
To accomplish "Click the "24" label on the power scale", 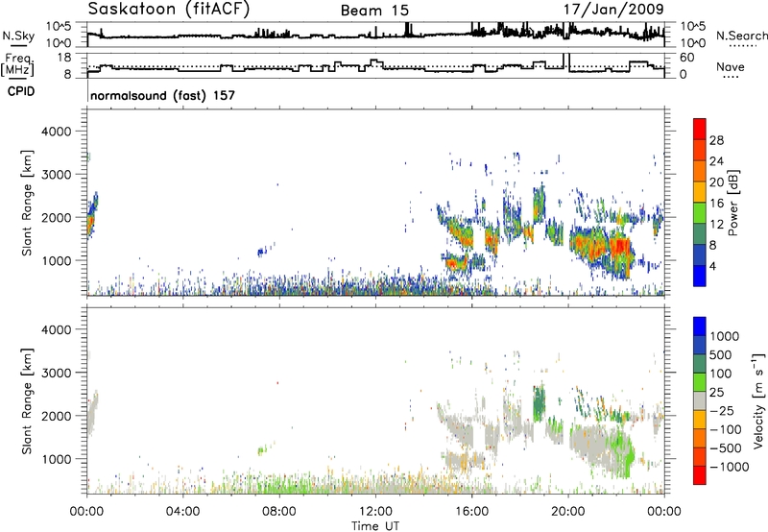I will pyautogui.click(x=716, y=161).
